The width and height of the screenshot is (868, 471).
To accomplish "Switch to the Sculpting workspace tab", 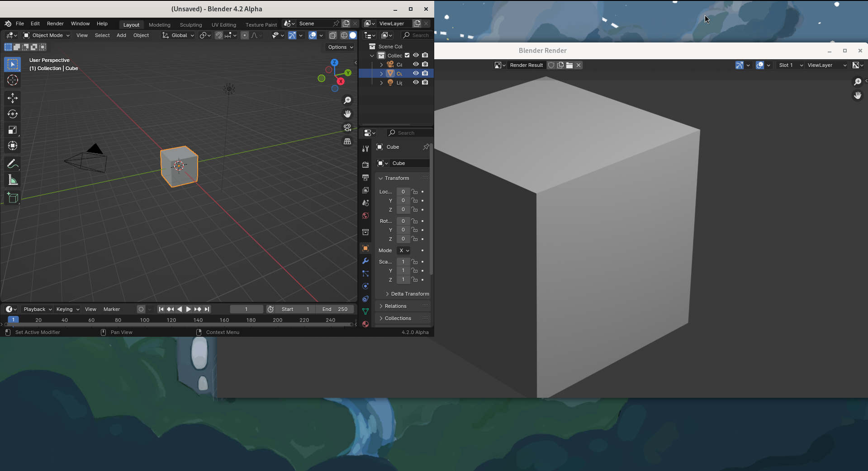I will [190, 25].
